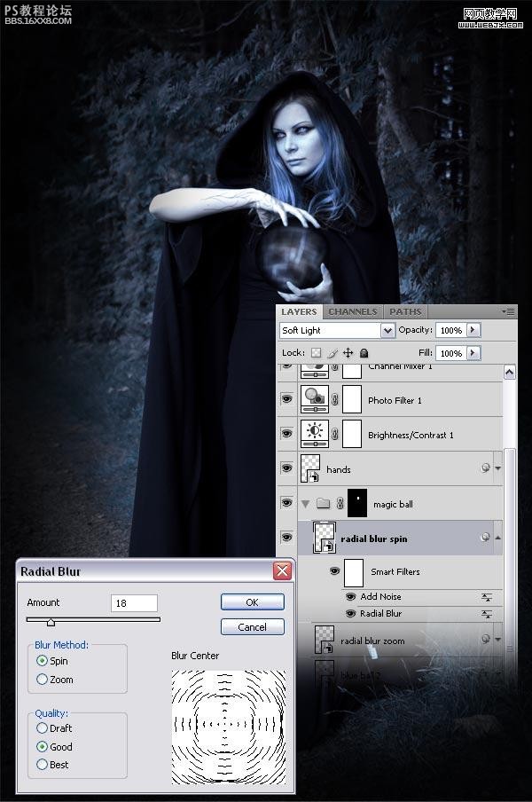The height and width of the screenshot is (802, 532).
Task: Hide the magic ball group
Action: (286, 503)
